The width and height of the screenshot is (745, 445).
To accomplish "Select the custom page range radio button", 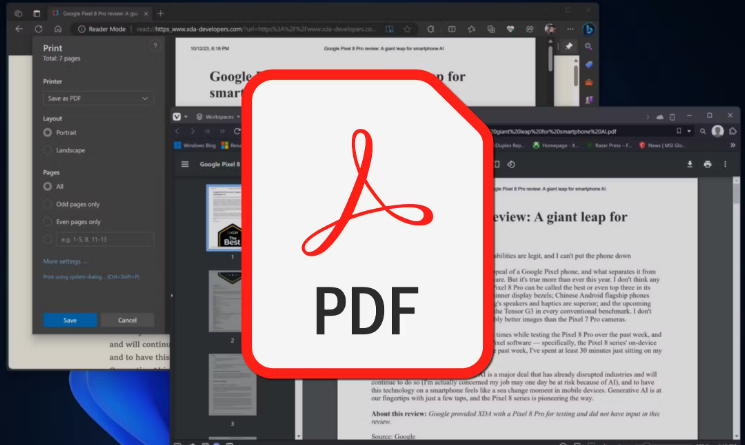I will click(x=48, y=239).
